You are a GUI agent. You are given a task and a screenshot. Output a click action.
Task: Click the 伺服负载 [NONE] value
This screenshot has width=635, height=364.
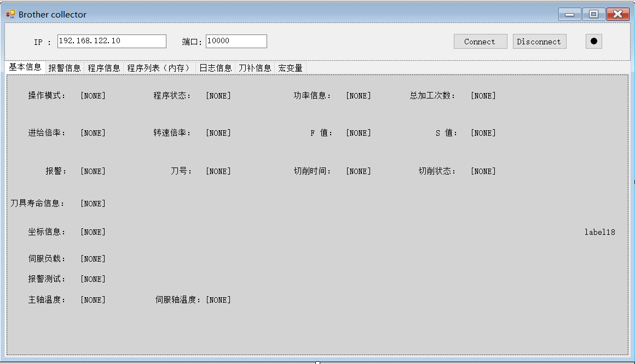coord(93,258)
